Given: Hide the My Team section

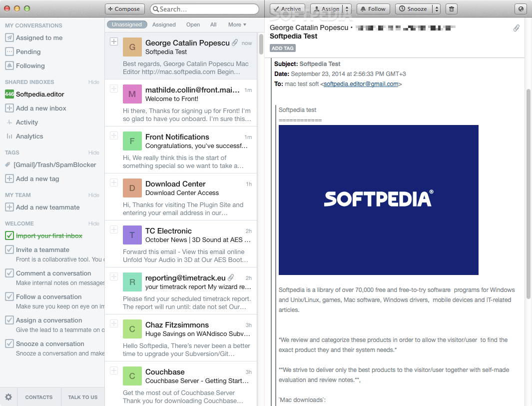Looking at the screenshot, I should tap(93, 195).
